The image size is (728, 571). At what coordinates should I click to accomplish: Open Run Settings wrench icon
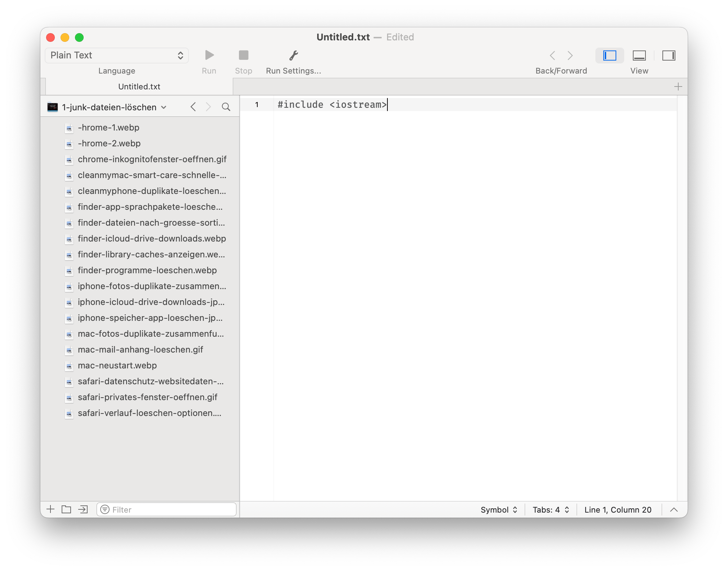(x=293, y=55)
